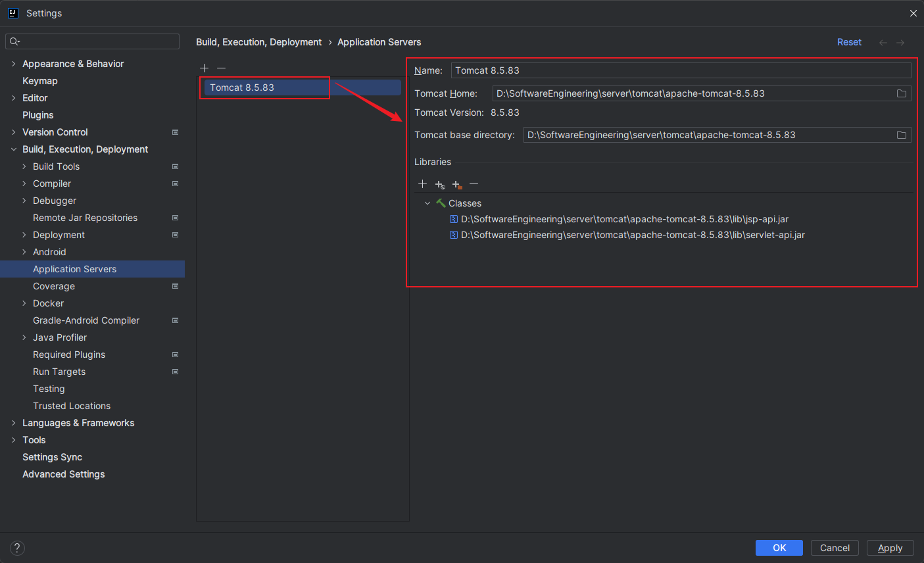Screen dimensions: 924x563
Task: Open Plugins settings page
Action: pos(38,115)
